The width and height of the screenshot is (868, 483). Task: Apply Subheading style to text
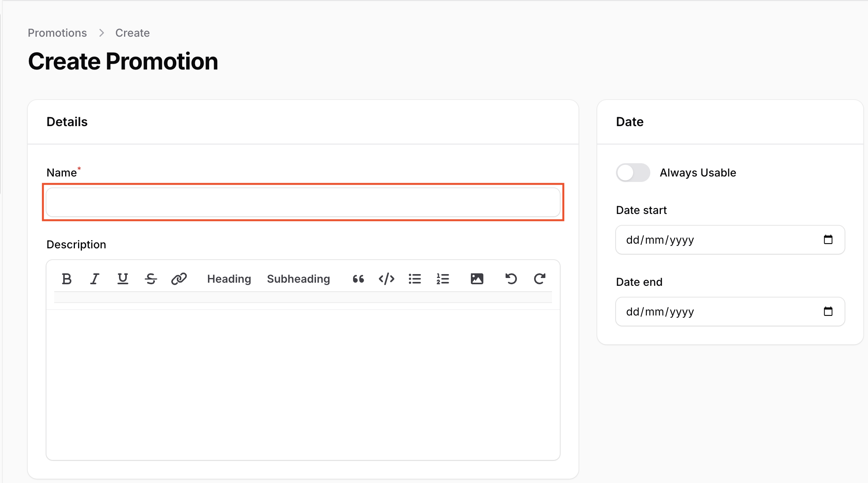click(x=298, y=279)
